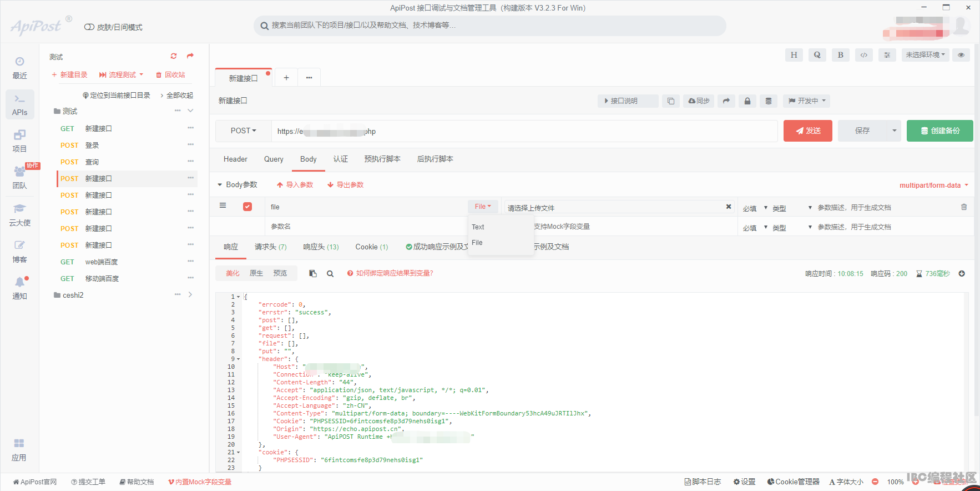This screenshot has height=491, width=980.
Task: Delete the file parameter row with trash icon
Action: coord(964,207)
